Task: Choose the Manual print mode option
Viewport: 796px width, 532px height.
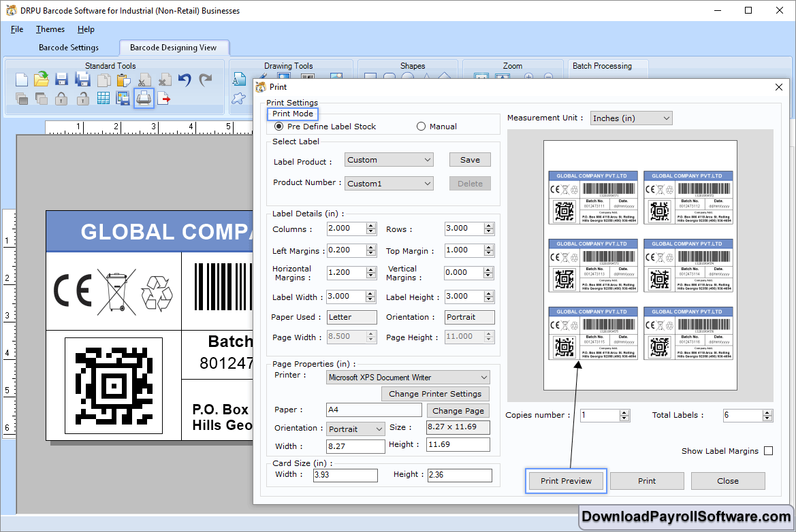Action: 421,127
